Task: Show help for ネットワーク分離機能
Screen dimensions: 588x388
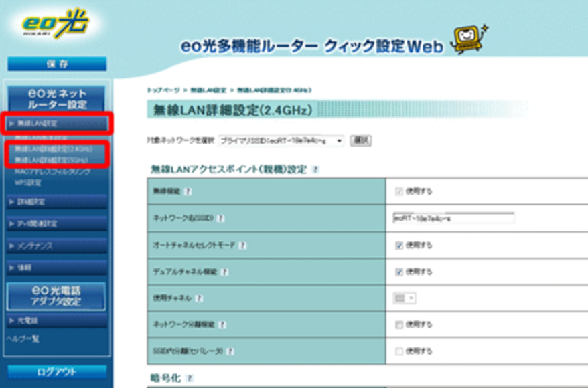Action: tap(222, 324)
